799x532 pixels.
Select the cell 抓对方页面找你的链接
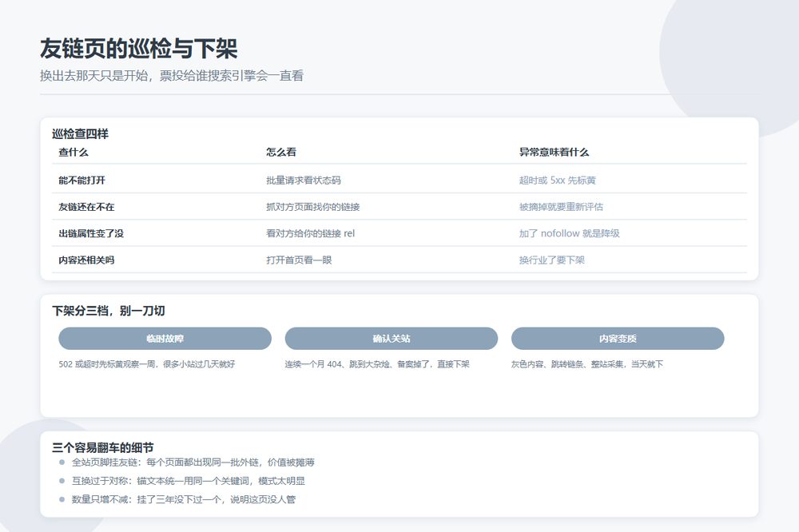point(313,206)
